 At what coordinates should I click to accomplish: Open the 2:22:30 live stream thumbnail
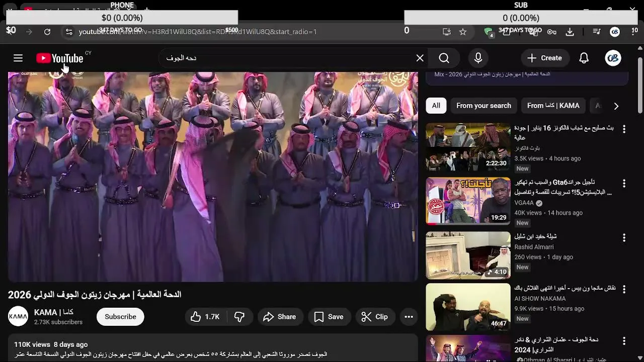coord(468,147)
